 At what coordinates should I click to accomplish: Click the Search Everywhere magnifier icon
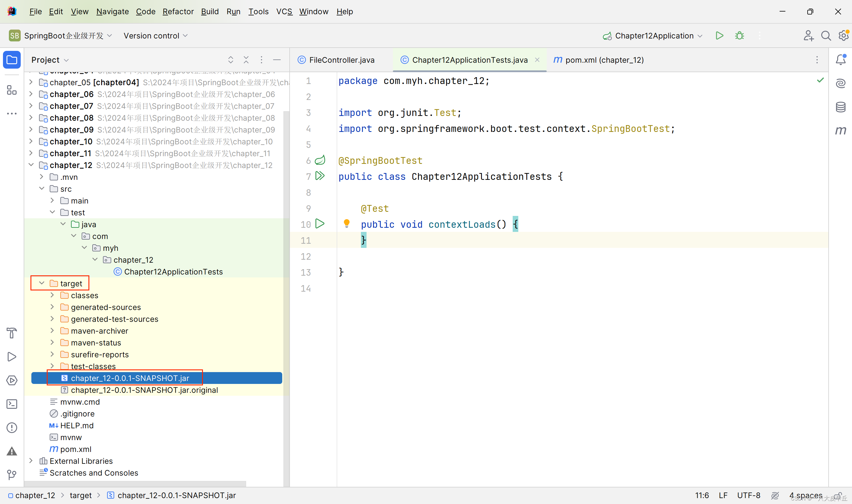coord(826,36)
